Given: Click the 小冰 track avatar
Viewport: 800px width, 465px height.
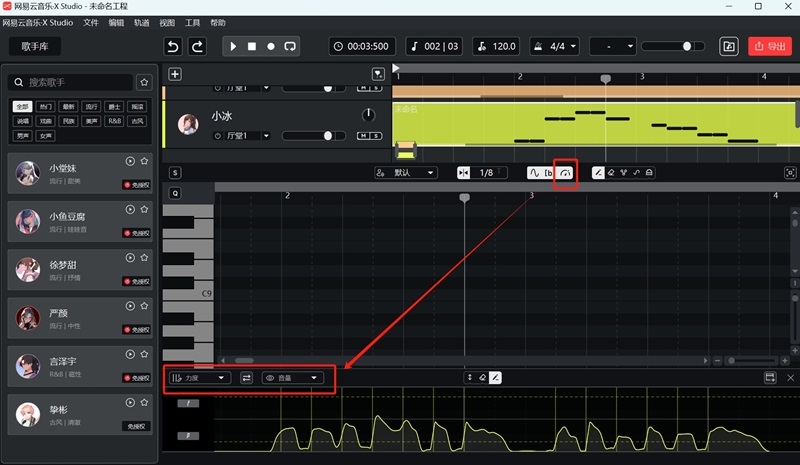Looking at the screenshot, I should [188, 124].
